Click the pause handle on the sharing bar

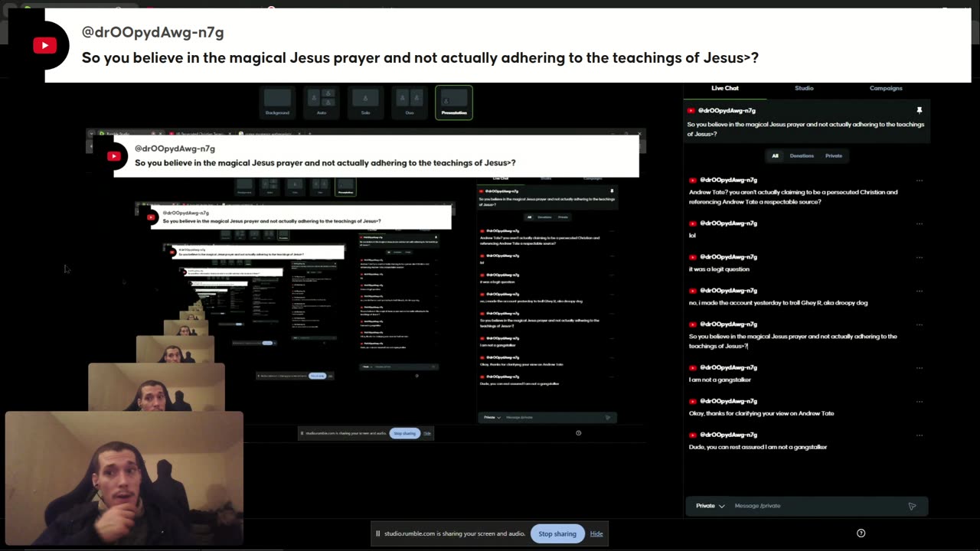click(x=377, y=533)
